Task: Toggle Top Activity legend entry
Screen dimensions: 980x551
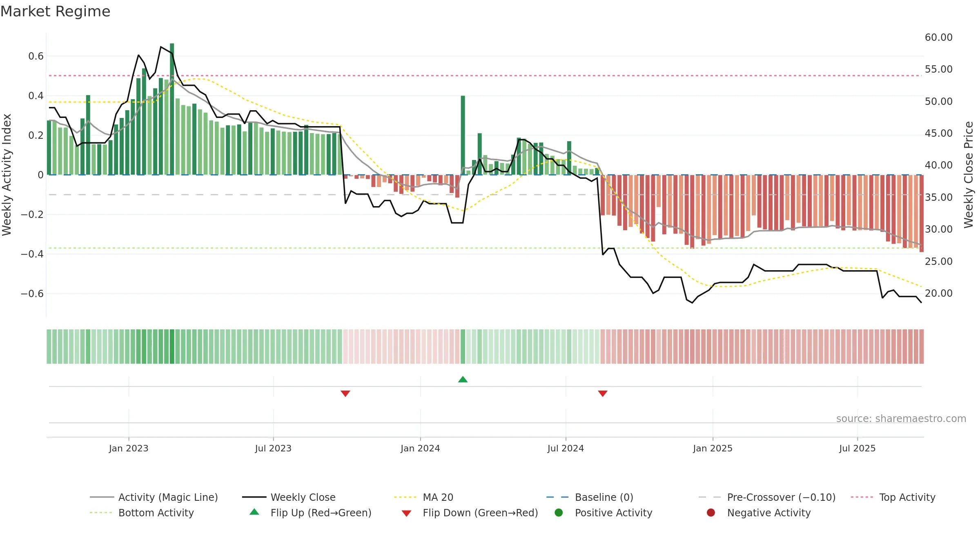Action: [x=893, y=497]
